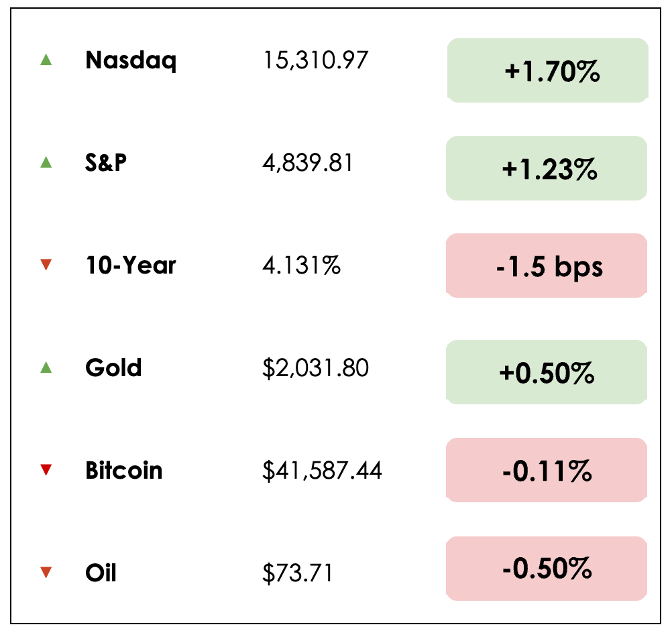Screen dimensions: 672x637
Task: Click the red down arrow beside Bitcoin
Action: click(46, 471)
